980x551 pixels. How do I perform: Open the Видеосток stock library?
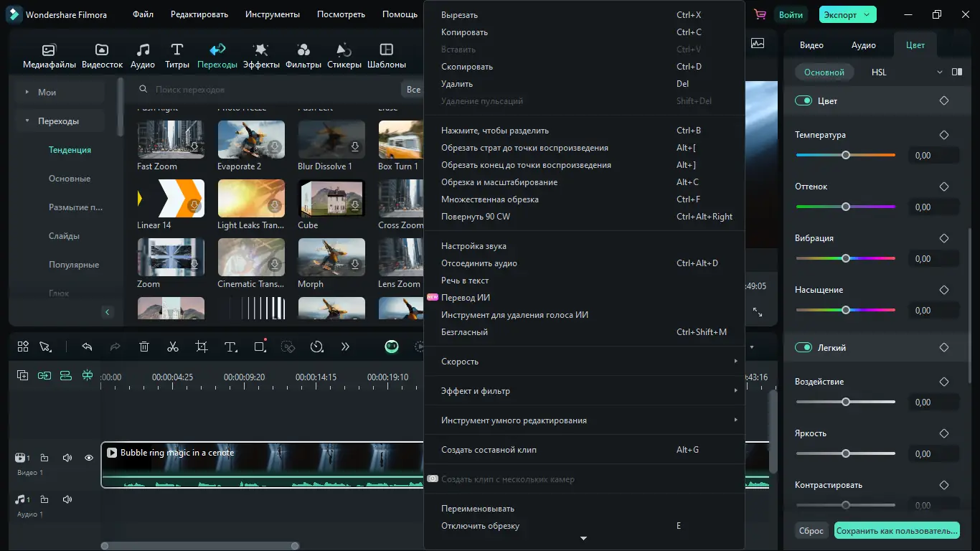tap(103, 56)
